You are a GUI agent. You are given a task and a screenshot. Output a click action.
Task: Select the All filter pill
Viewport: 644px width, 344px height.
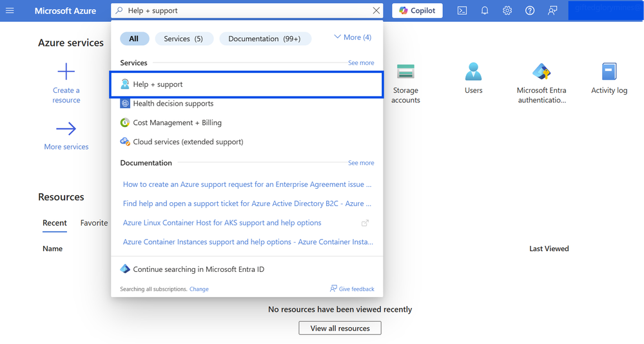coord(134,39)
